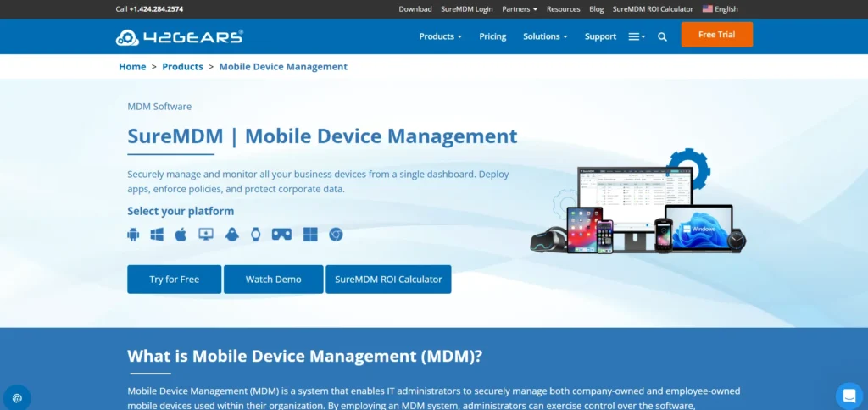Click the 'Select your platform' text
The height and width of the screenshot is (410, 868).
click(x=181, y=212)
